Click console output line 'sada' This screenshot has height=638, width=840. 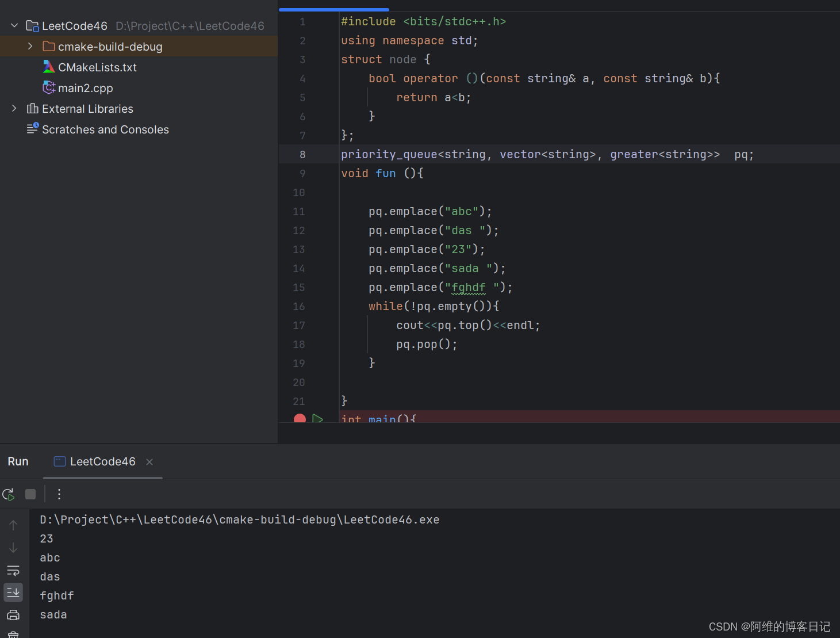pyautogui.click(x=53, y=614)
